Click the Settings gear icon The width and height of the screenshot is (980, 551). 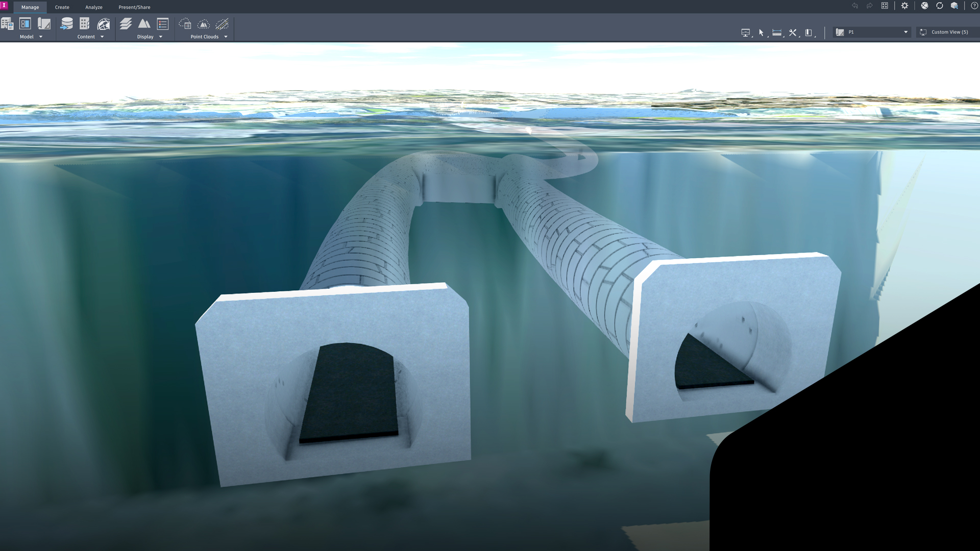tap(905, 6)
